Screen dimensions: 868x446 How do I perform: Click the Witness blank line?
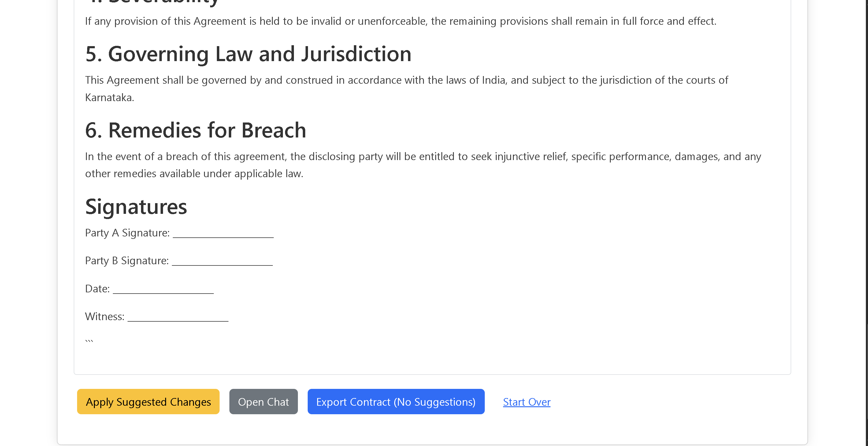178,317
